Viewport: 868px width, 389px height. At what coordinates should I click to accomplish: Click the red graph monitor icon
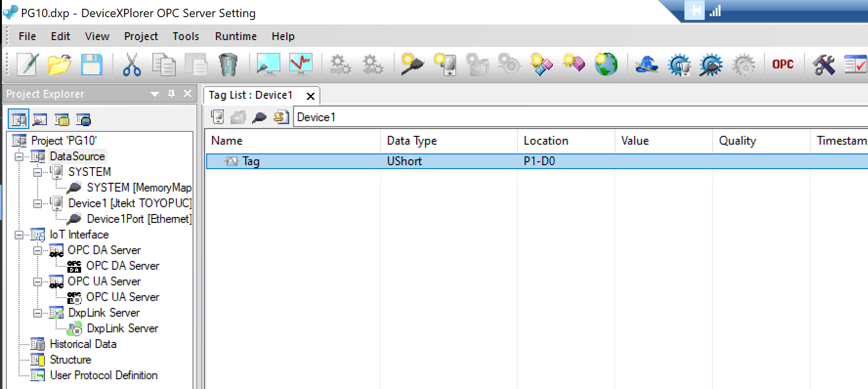tap(300, 65)
